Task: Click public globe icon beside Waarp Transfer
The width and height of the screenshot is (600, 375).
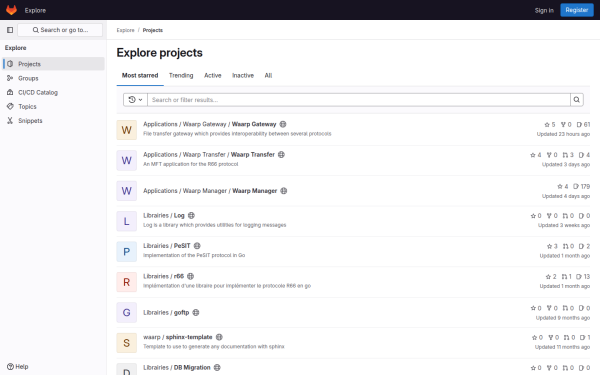Action: pyautogui.click(x=281, y=155)
